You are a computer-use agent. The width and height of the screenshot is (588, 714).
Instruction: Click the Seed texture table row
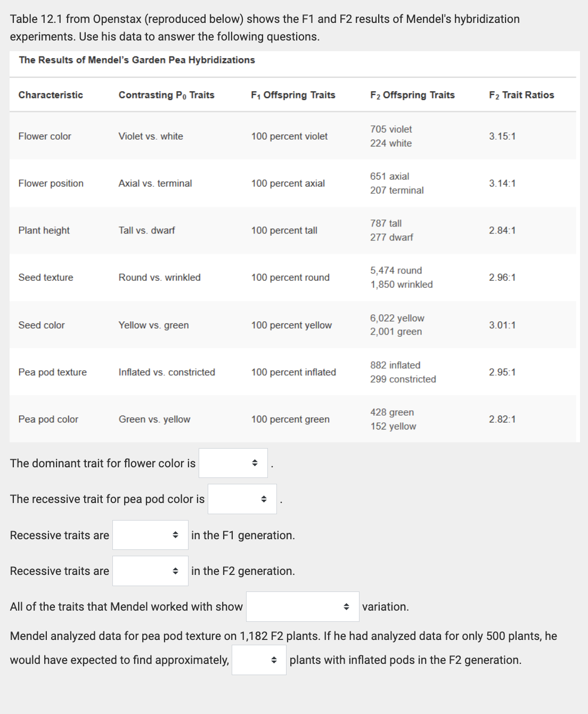click(46, 277)
